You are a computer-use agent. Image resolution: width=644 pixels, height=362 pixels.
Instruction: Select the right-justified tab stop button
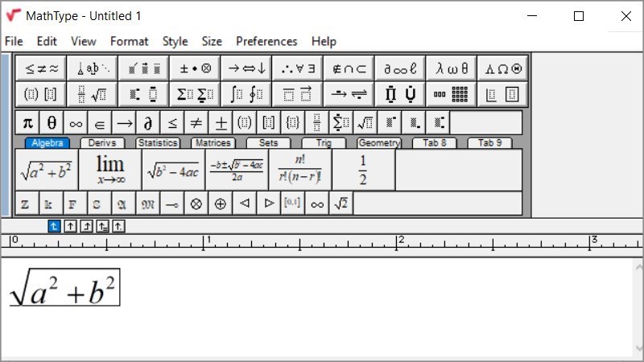click(x=86, y=226)
